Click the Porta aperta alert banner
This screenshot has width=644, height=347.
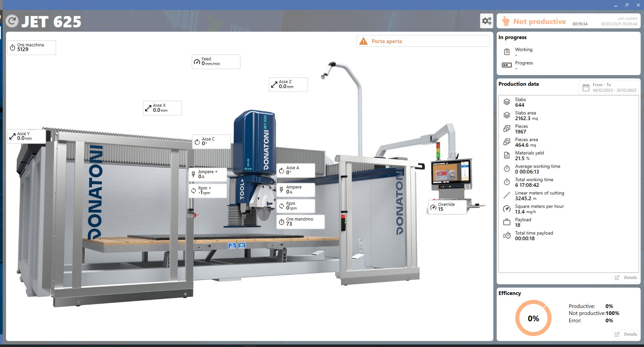(423, 41)
